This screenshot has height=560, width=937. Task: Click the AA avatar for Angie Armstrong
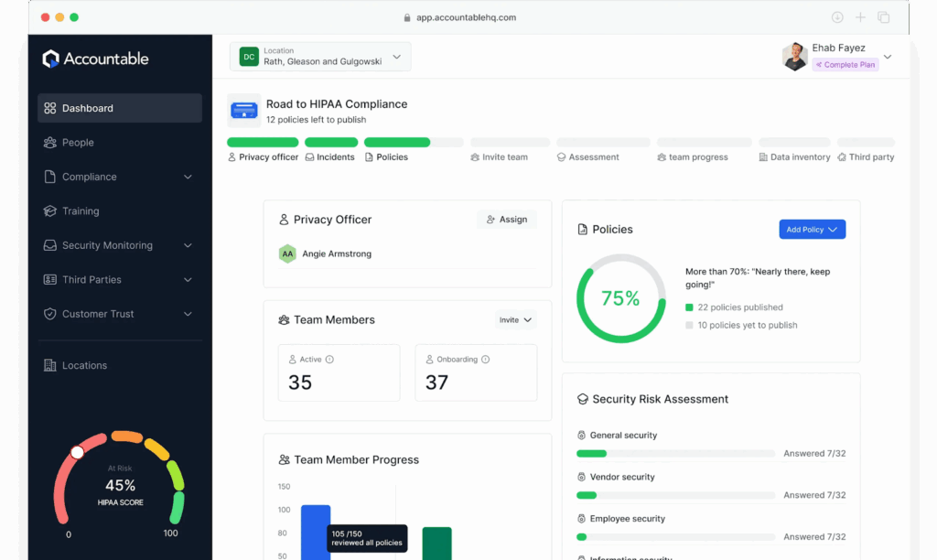(287, 253)
